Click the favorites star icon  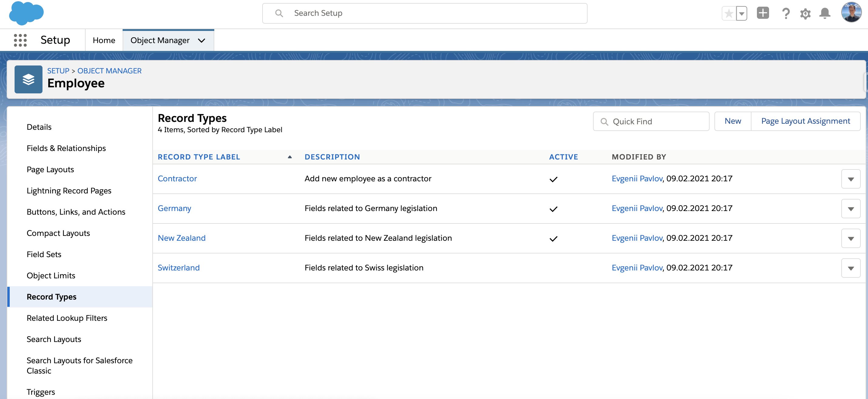coord(729,13)
